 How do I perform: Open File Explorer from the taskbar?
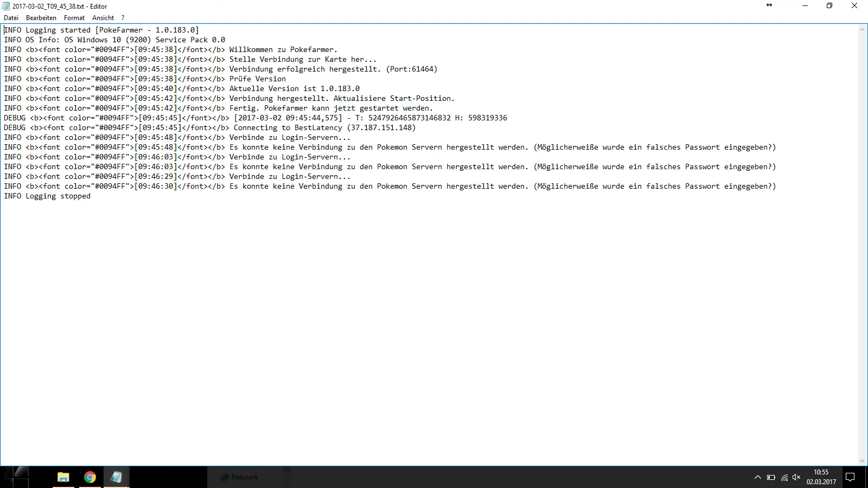(x=63, y=477)
